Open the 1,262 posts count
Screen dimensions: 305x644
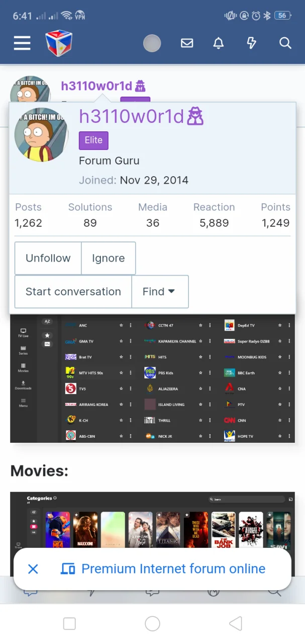(28, 223)
